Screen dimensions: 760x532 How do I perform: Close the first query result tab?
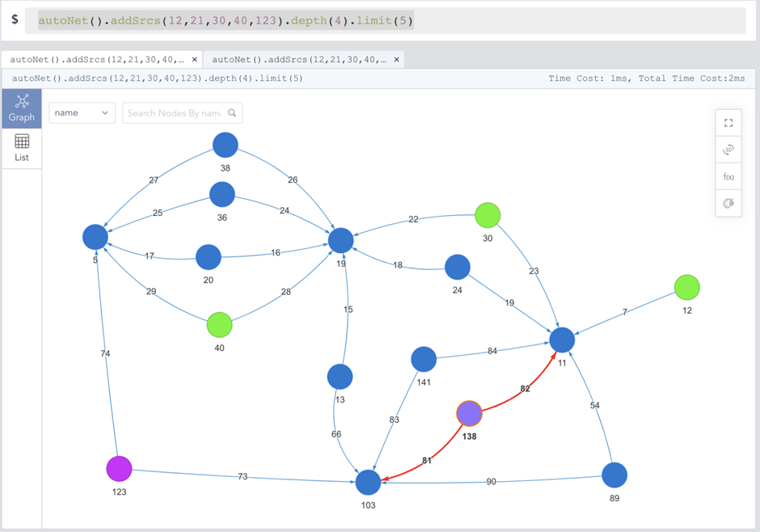coord(194,60)
